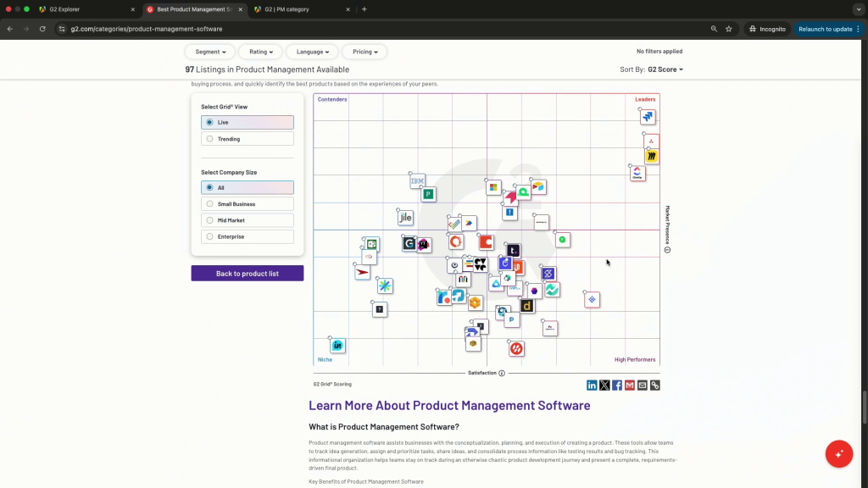Click the yellow Miro logo on grid

(651, 157)
